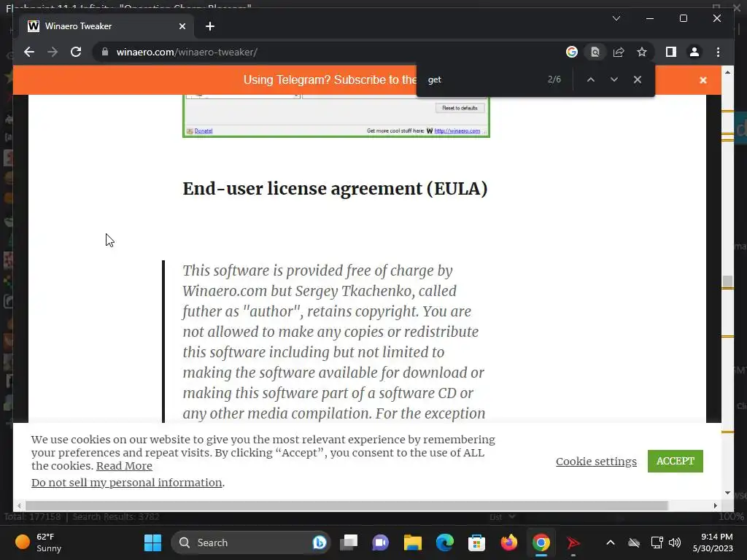This screenshot has width=747, height=560.
Task: Open the Windows Start menu
Action: click(153, 542)
